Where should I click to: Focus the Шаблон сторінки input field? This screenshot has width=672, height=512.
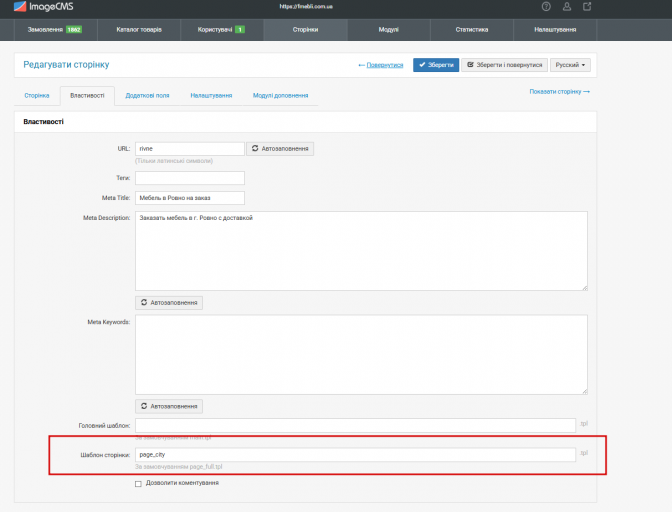[x=355, y=455]
